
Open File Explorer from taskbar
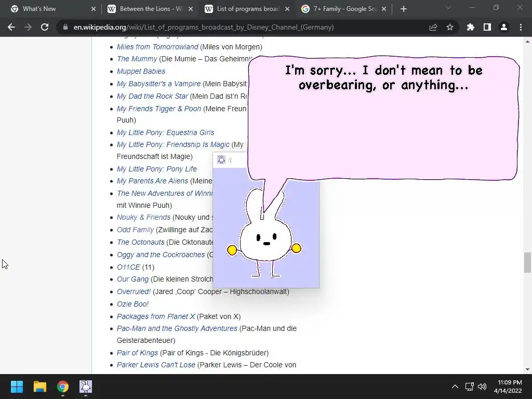pyautogui.click(x=39, y=387)
